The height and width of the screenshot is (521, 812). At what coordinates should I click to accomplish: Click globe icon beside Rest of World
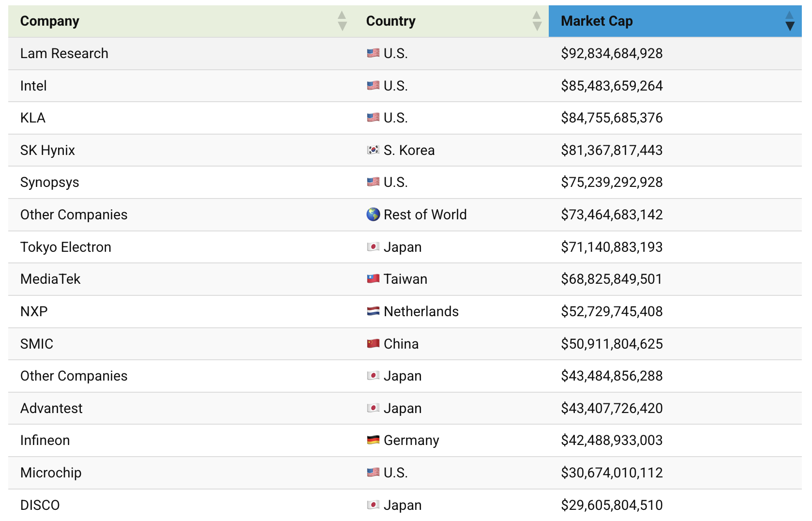tap(373, 215)
